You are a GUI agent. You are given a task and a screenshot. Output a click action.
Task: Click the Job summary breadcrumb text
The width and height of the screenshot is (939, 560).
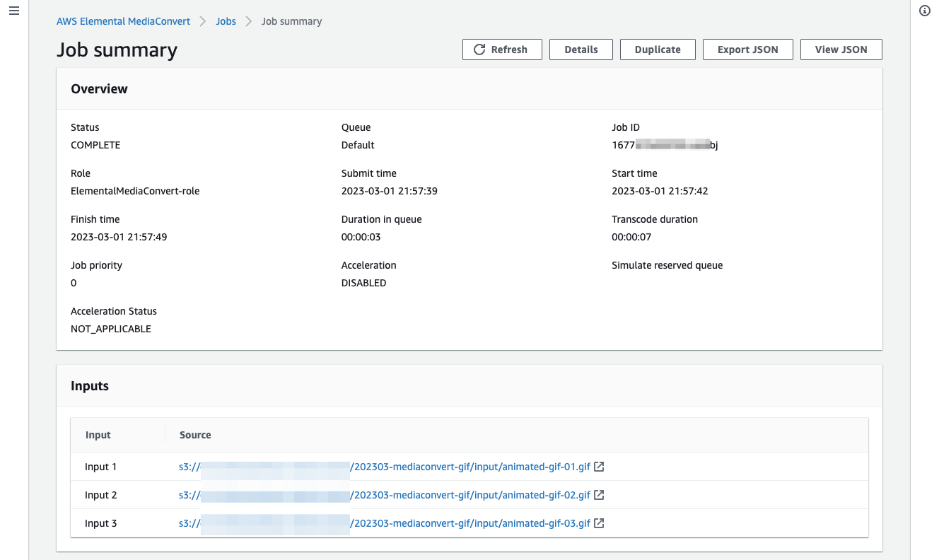coord(291,21)
